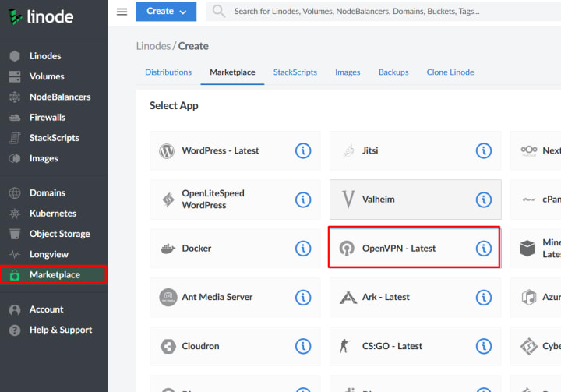
Task: Show info for Ant Media Server
Action: point(303,298)
